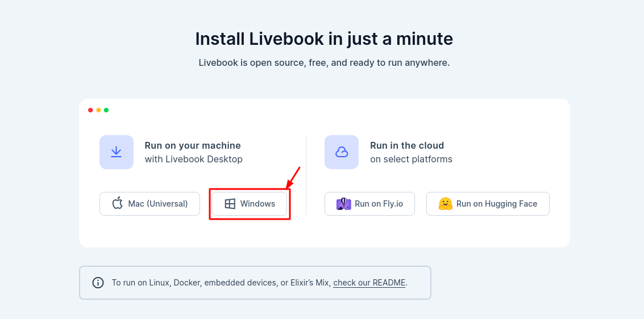644x319 pixels.
Task: Open the Run on Fly.io option
Action: tap(369, 204)
